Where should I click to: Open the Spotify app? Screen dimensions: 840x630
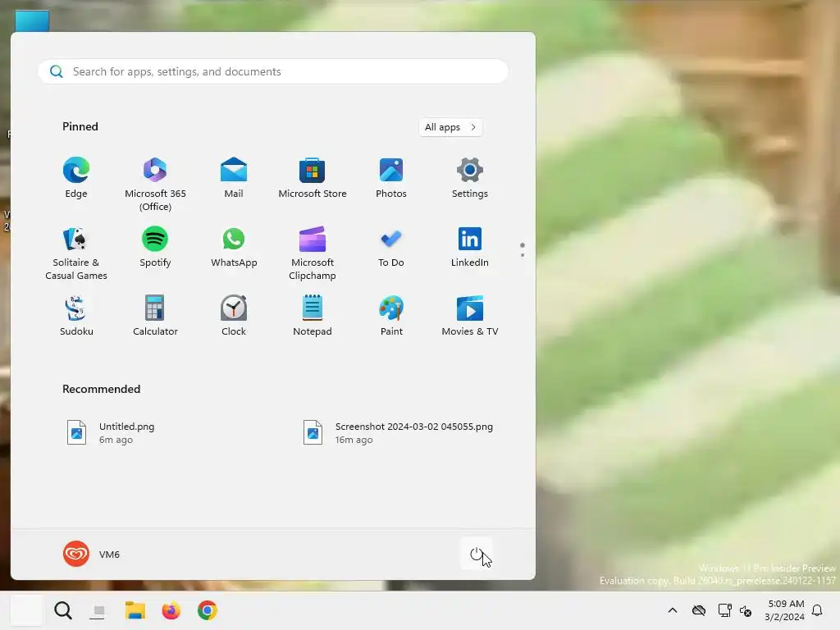click(x=155, y=248)
